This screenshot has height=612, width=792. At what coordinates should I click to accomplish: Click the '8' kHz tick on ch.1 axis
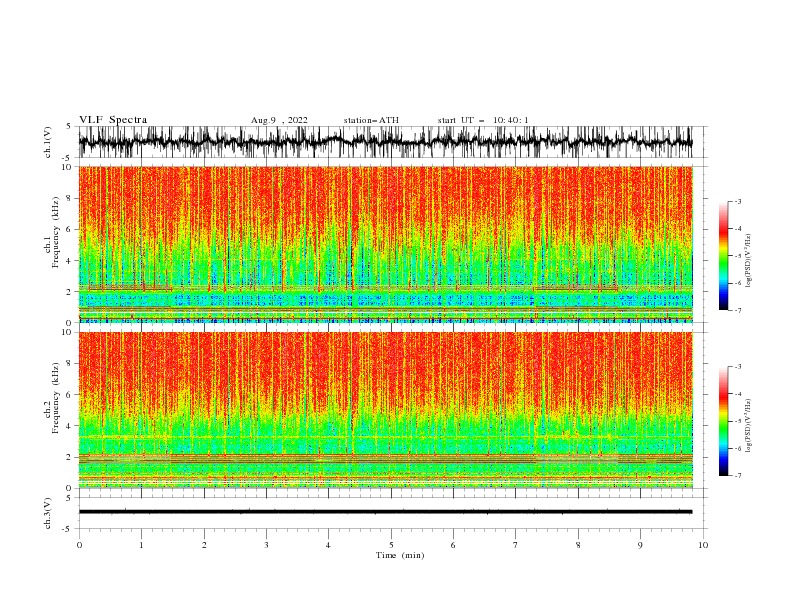point(69,198)
